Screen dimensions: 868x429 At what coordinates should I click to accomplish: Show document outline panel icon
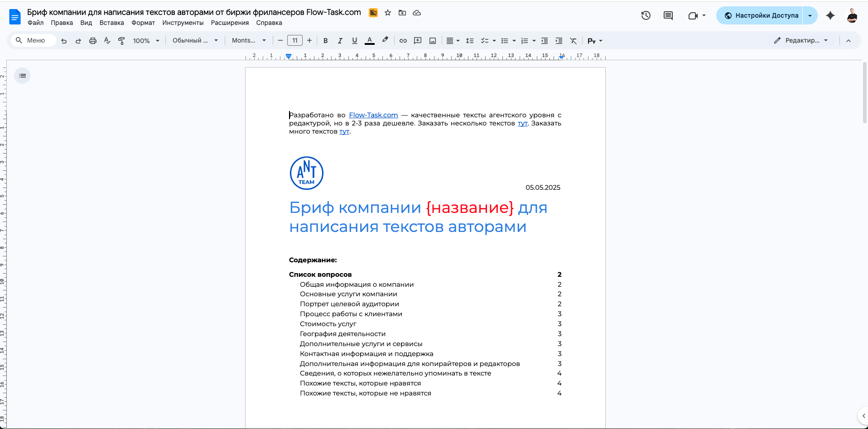pos(22,76)
